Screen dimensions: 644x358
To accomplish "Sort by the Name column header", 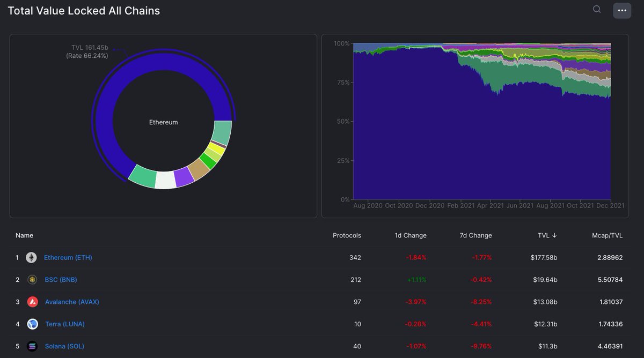I will point(24,235).
